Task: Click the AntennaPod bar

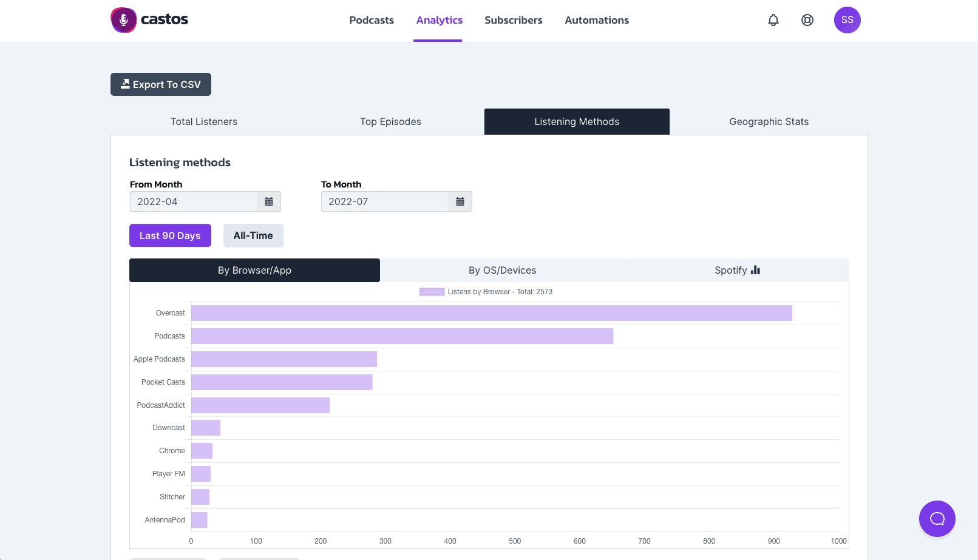Action: coord(199,520)
